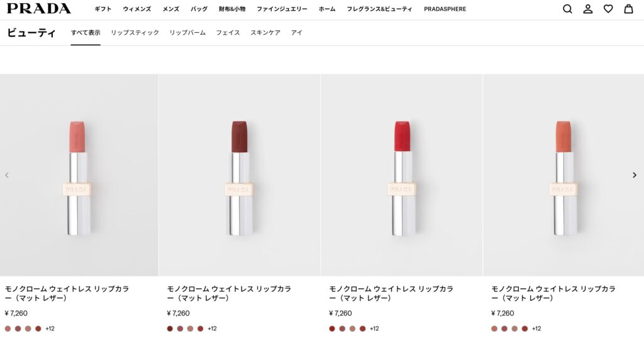Image resolution: width=644 pixels, height=347 pixels.
Task: Open the account profile icon
Action: tap(588, 9)
